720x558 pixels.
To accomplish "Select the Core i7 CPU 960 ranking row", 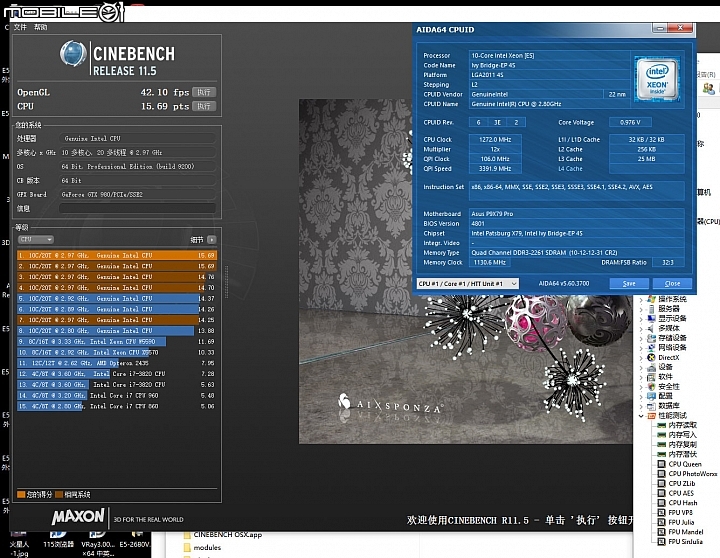I will (x=117, y=395).
